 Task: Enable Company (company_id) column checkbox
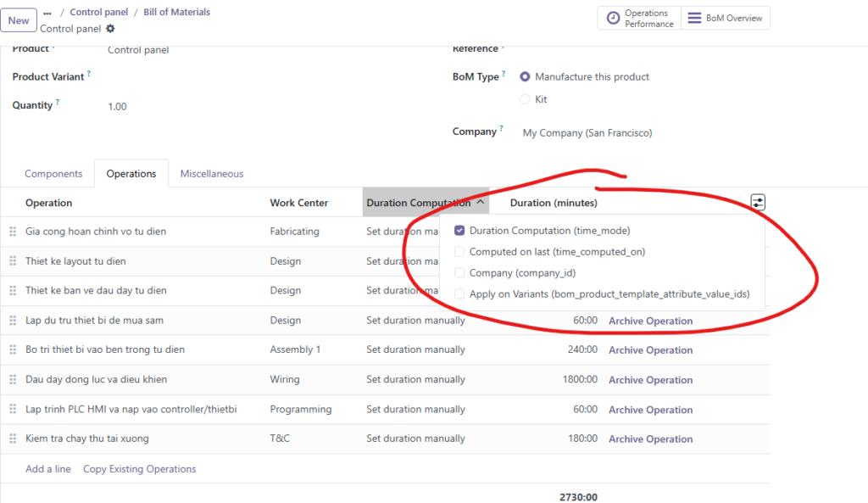(459, 273)
